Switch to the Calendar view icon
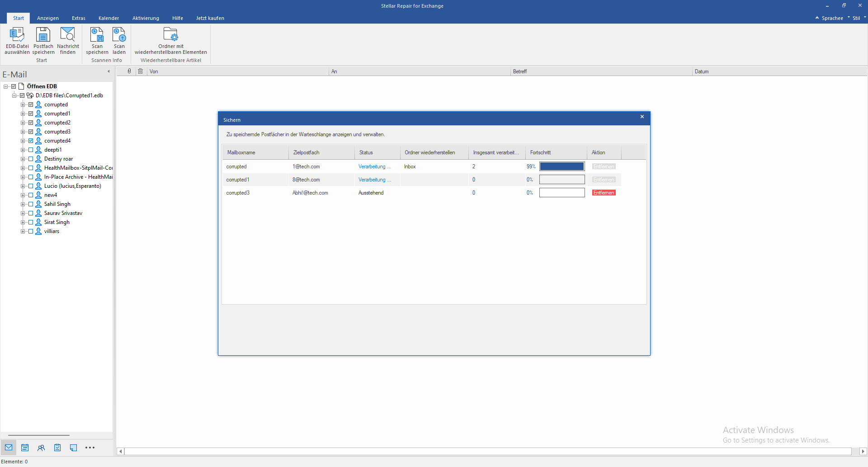This screenshot has height=467, width=868. point(25,448)
